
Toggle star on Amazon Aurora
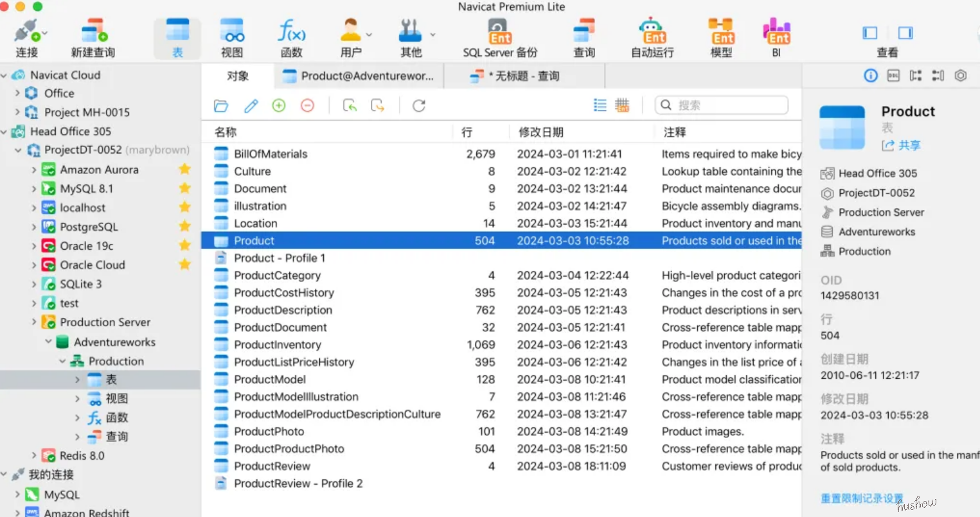pyautogui.click(x=185, y=169)
